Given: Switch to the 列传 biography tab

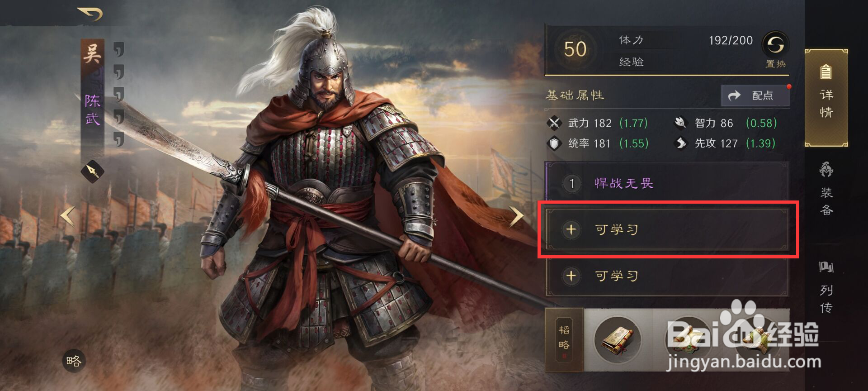Looking at the screenshot, I should (826, 287).
